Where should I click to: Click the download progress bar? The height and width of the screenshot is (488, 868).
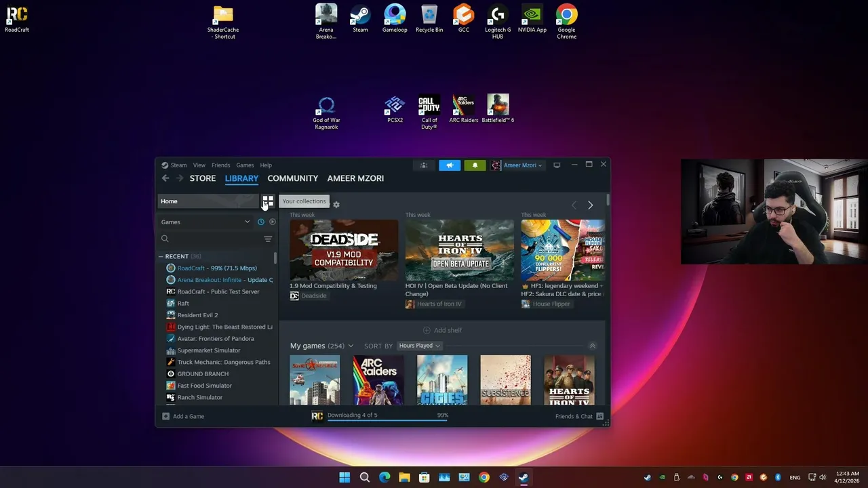point(387,420)
